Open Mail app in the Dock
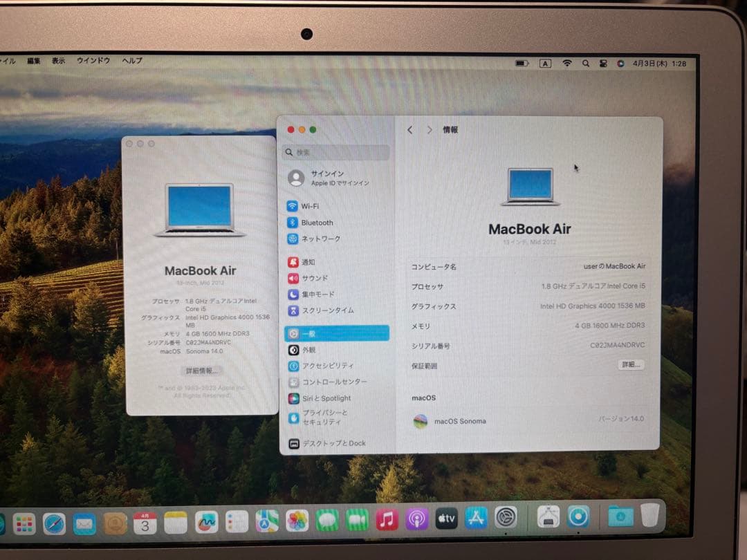Image resolution: width=747 pixels, height=560 pixels. (84, 524)
